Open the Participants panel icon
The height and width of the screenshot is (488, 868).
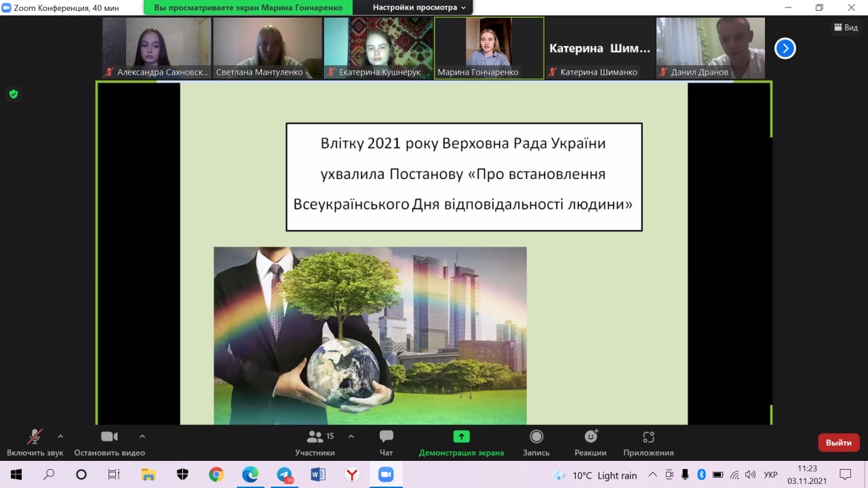(x=315, y=437)
